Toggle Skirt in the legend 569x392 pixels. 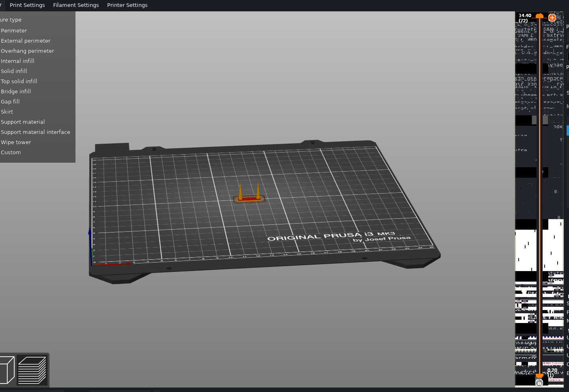point(7,112)
